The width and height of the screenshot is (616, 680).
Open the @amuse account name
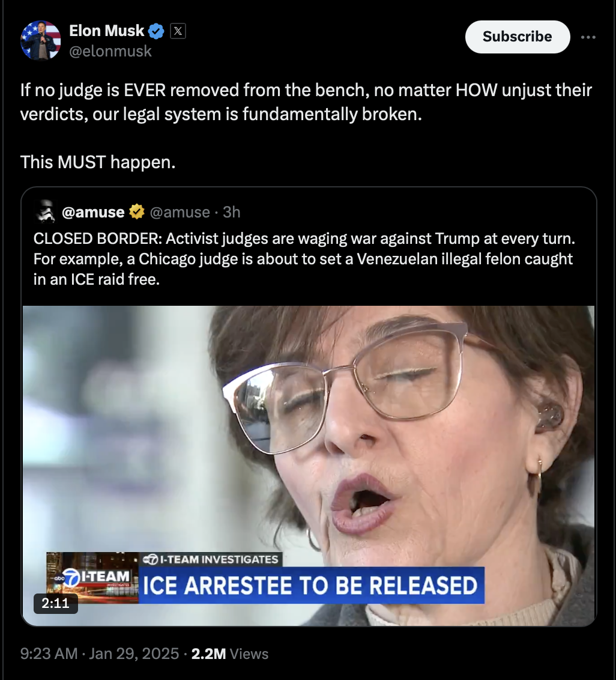point(93,212)
